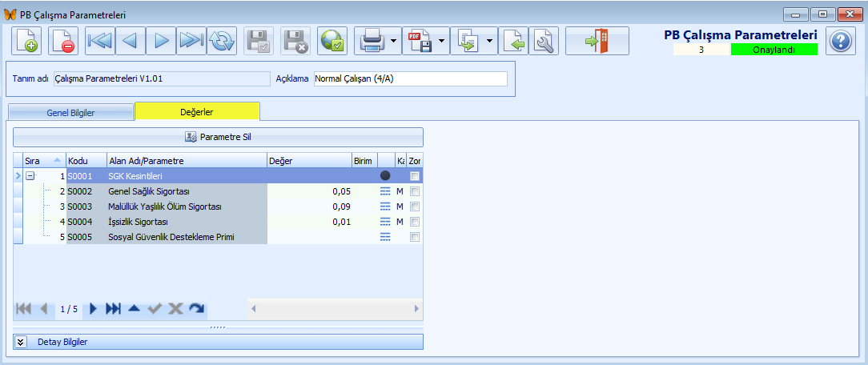Click the globe approval icon
Viewport: 868px width, 365px height.
[x=332, y=41]
